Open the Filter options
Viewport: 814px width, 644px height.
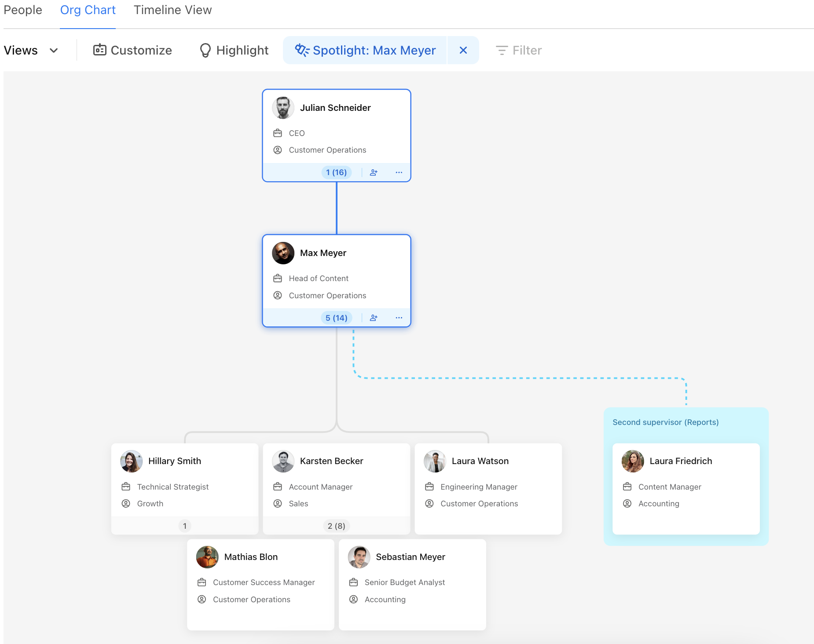(x=519, y=50)
